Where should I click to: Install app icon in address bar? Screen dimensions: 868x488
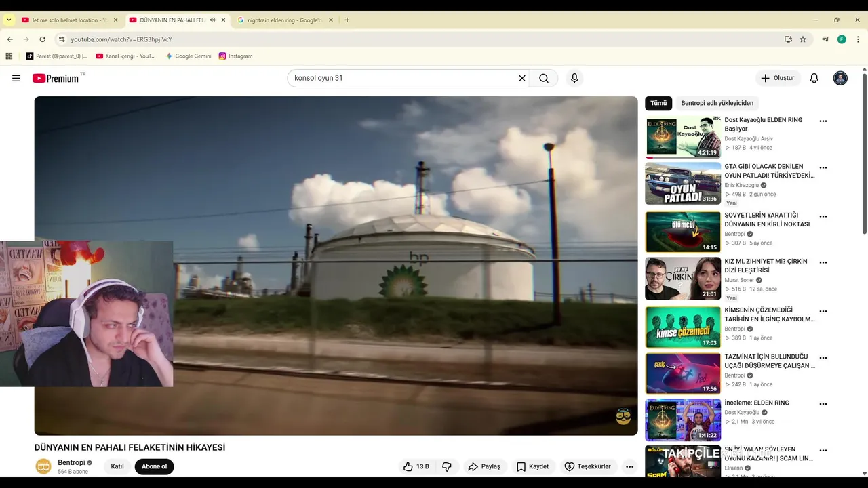tap(788, 39)
